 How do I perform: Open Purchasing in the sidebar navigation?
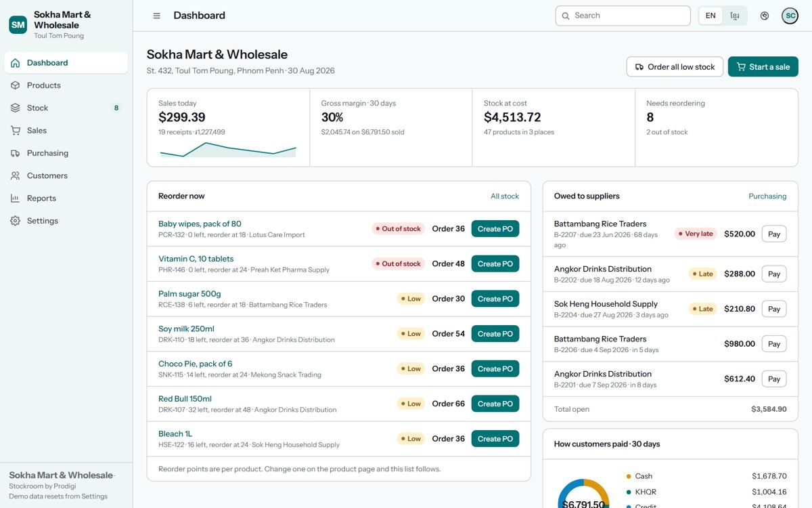click(x=66, y=153)
